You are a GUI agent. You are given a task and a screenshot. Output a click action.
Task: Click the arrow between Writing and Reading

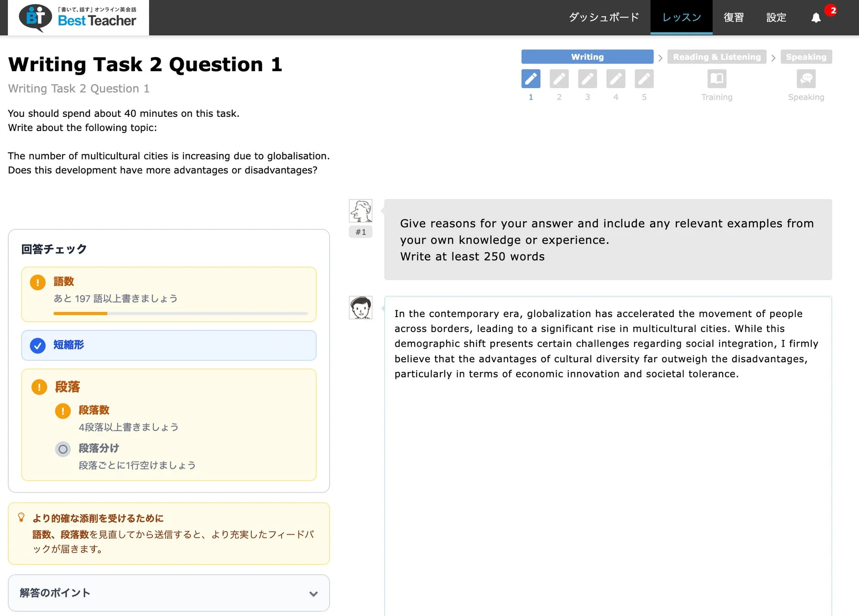click(x=660, y=58)
